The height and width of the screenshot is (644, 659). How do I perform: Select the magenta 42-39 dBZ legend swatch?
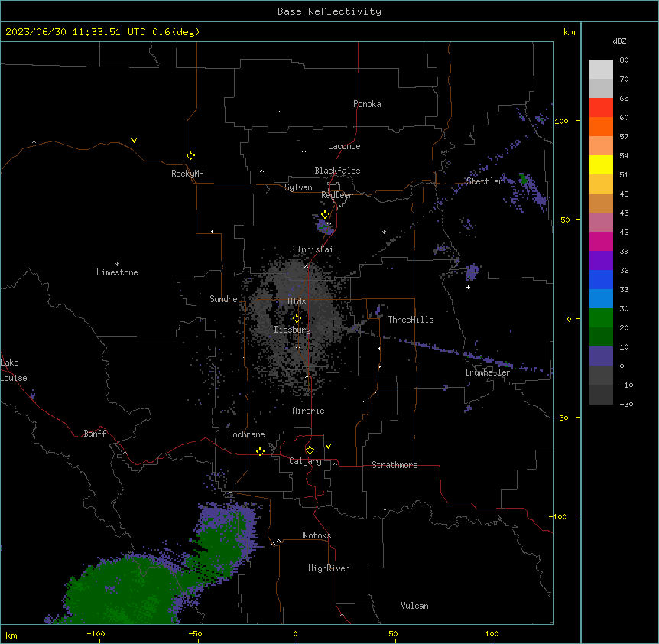click(601, 241)
